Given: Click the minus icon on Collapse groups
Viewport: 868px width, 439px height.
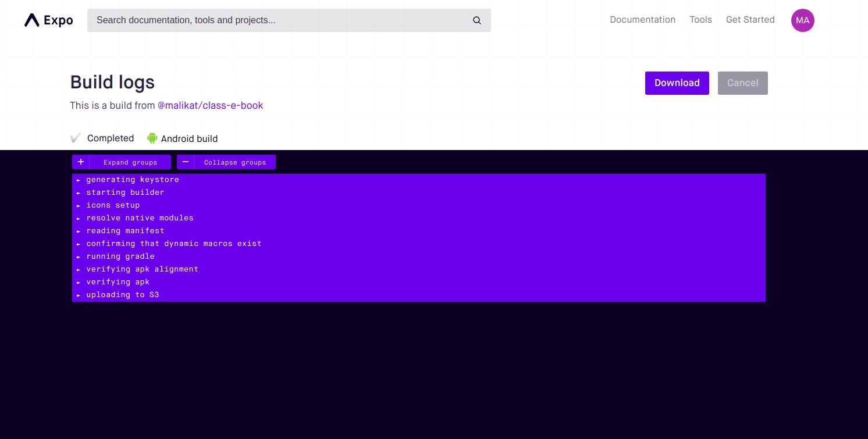Looking at the screenshot, I should click(x=186, y=162).
